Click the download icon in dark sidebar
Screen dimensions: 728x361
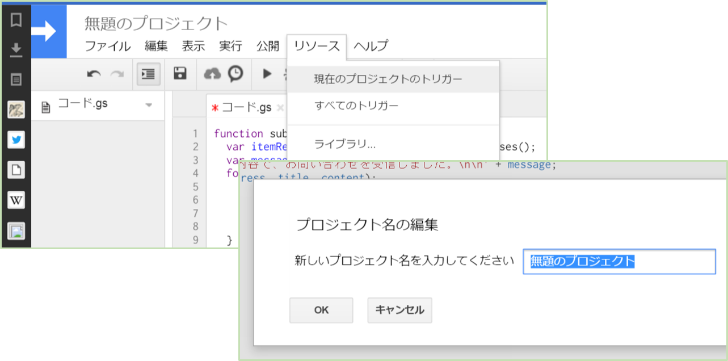tap(16, 50)
